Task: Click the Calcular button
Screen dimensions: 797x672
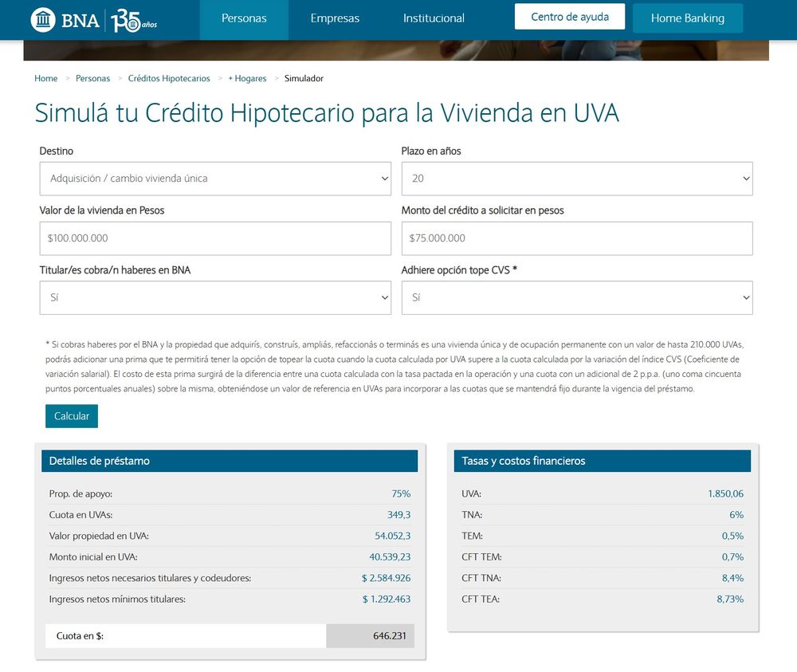Action: [72, 416]
